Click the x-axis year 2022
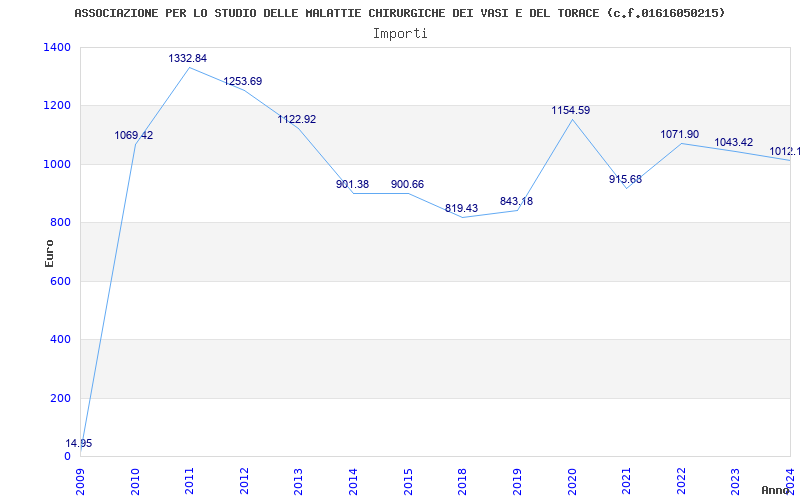The image size is (800, 500). point(681,481)
